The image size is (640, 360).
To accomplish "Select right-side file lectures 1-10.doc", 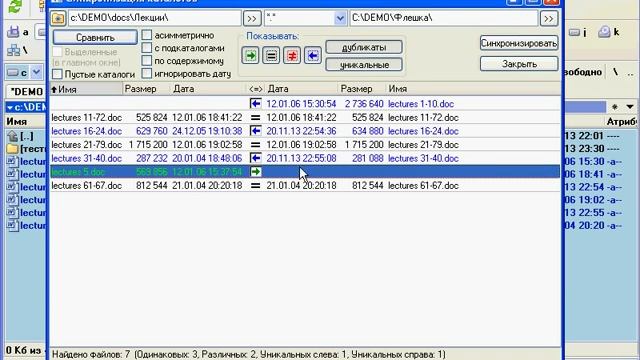I will click(421, 104).
